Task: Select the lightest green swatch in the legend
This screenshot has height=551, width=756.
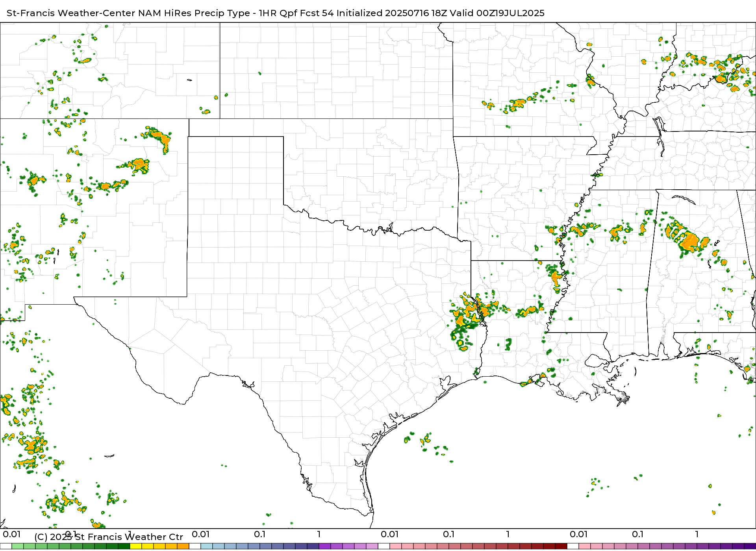Action: point(18,546)
